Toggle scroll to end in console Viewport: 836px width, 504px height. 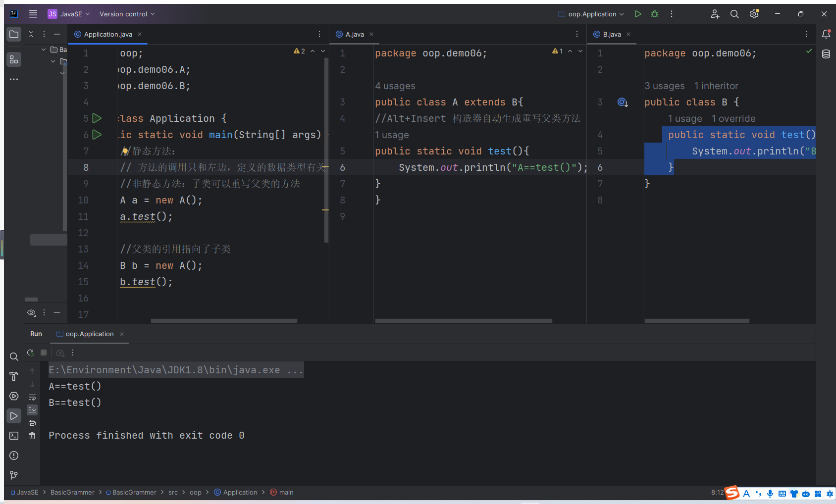click(x=32, y=410)
